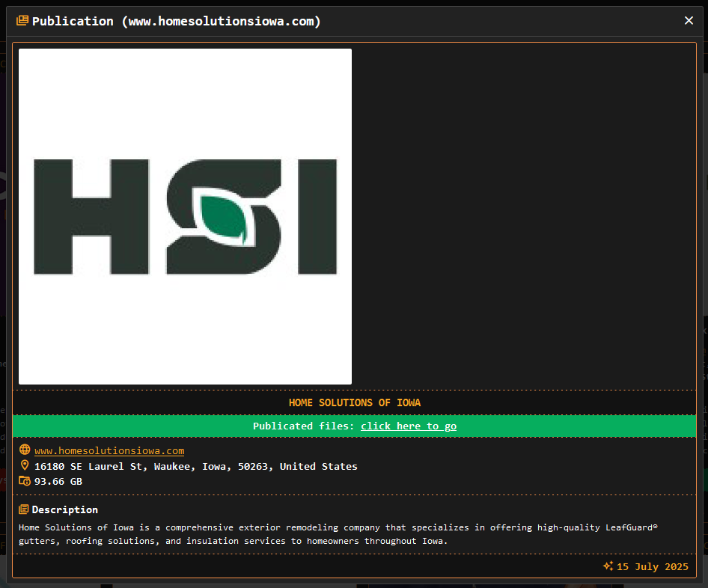Click the folder size icon

tap(25, 481)
